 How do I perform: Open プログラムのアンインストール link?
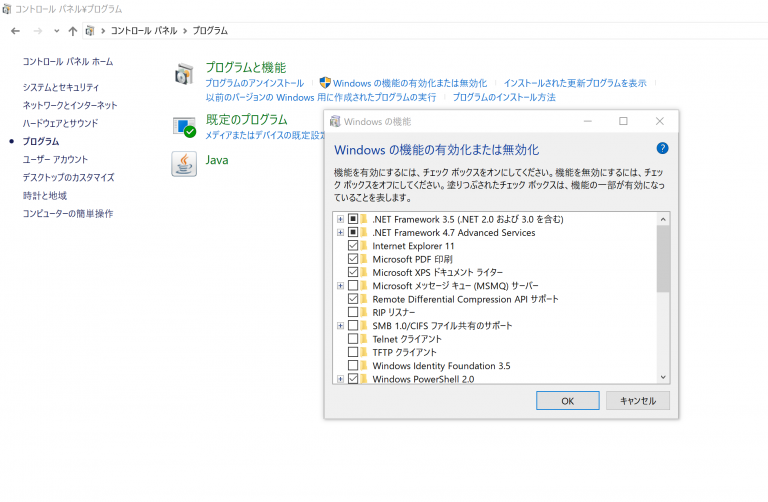(x=255, y=83)
